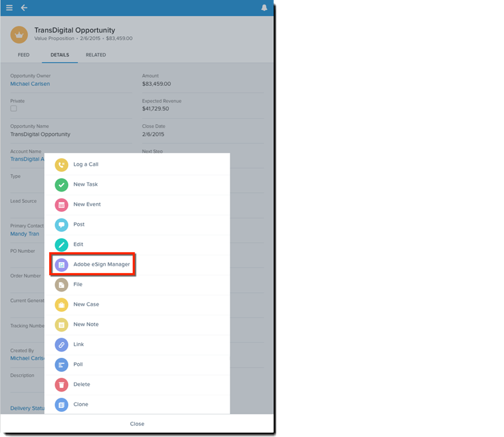Click the New Event calendar icon

pyautogui.click(x=61, y=204)
